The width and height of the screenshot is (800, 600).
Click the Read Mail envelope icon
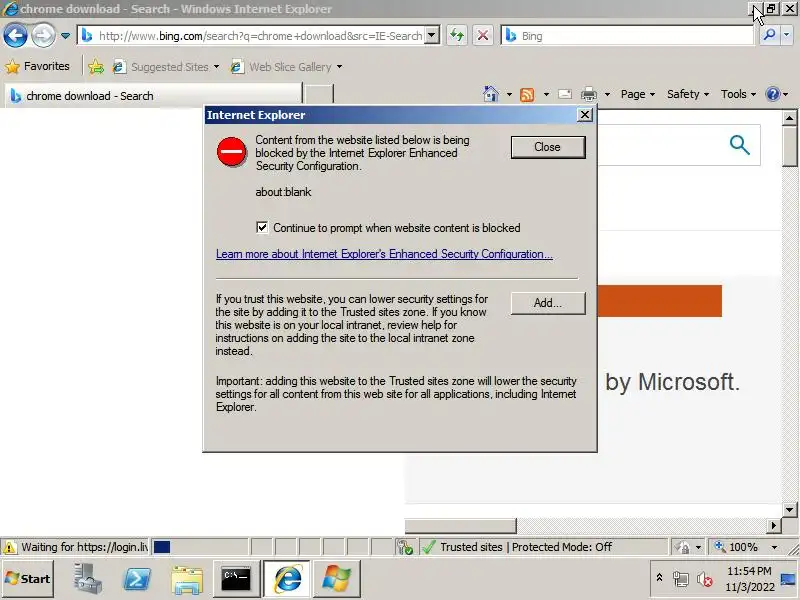point(565,94)
